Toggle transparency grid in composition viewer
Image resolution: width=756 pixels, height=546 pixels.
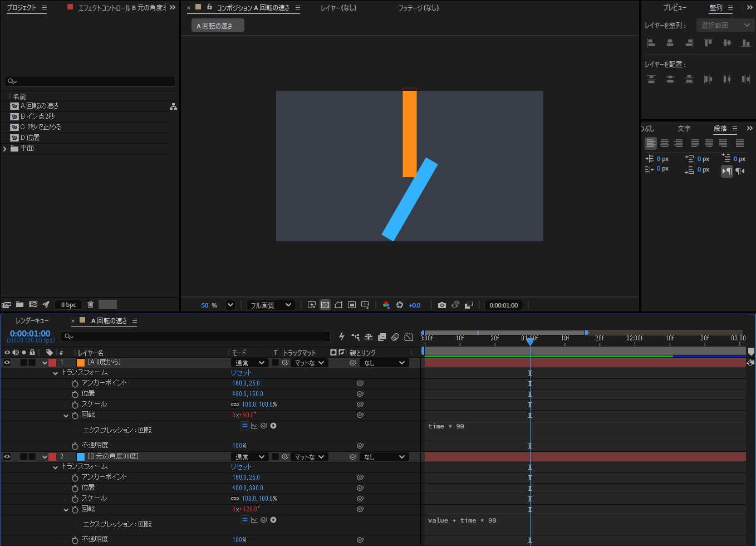(325, 305)
